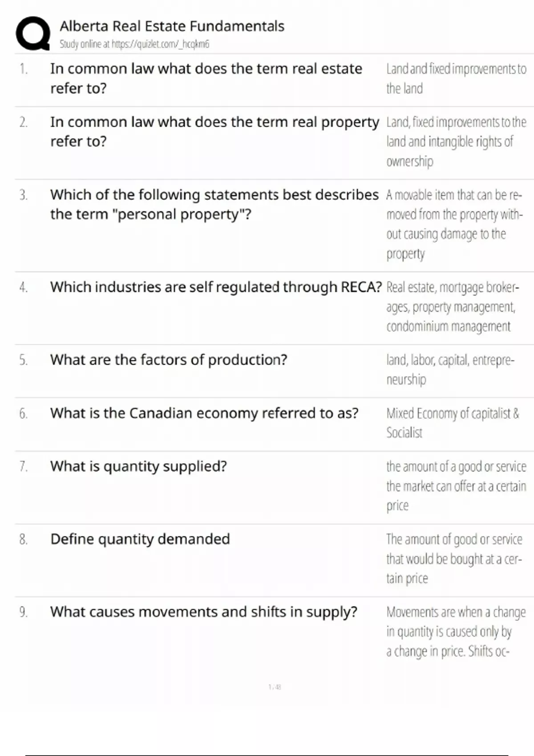Image resolution: width=534 pixels, height=756 pixels.
Task: Click the Alberta Real Estate Fundamentals title
Action: click(172, 26)
